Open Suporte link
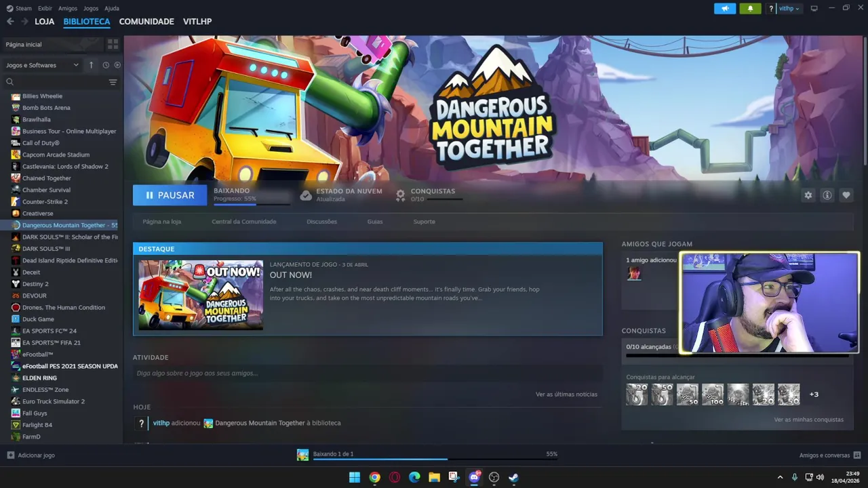868x488 pixels. pos(425,222)
